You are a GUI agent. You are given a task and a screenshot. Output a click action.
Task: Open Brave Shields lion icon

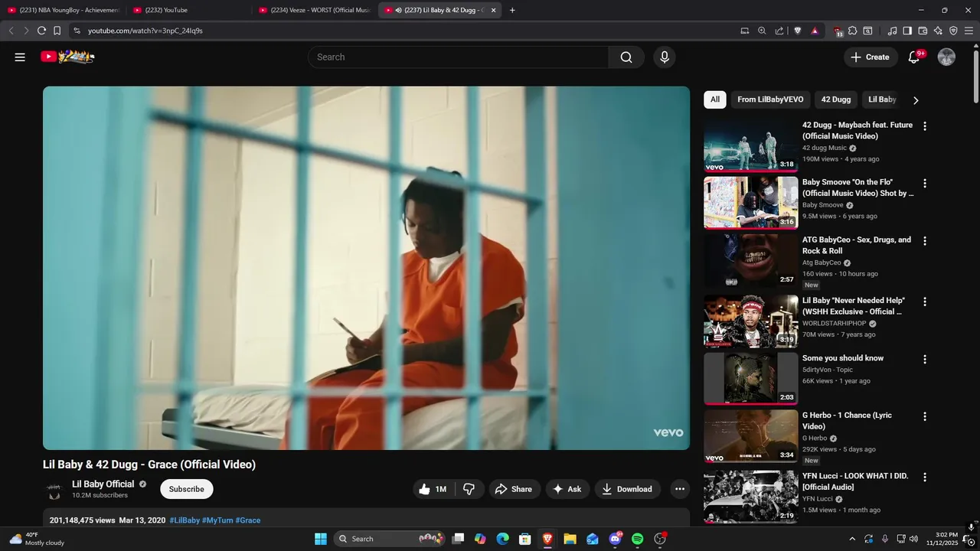coord(798,31)
